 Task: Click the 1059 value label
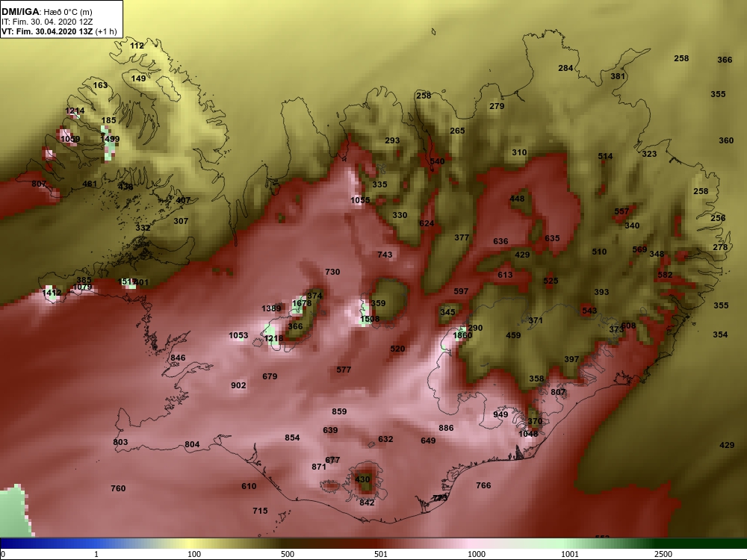pyautogui.click(x=70, y=140)
